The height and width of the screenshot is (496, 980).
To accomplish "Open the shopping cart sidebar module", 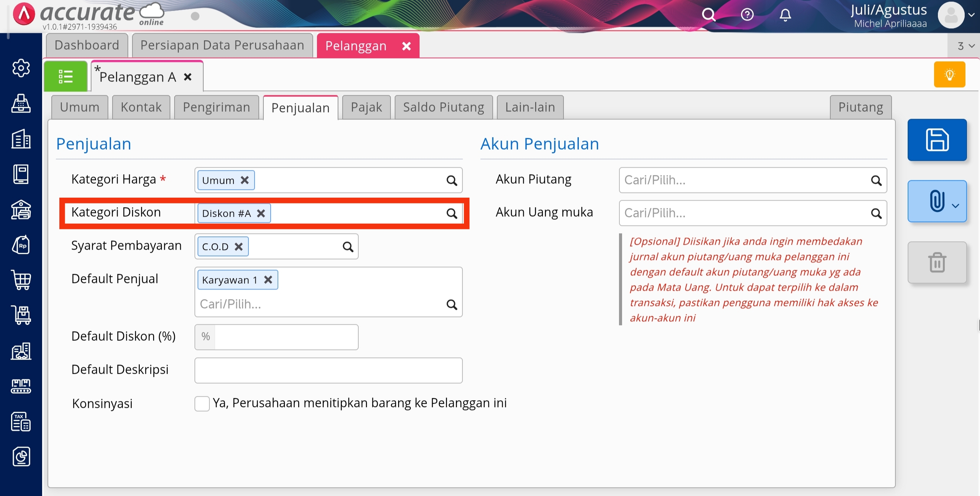I will point(21,280).
